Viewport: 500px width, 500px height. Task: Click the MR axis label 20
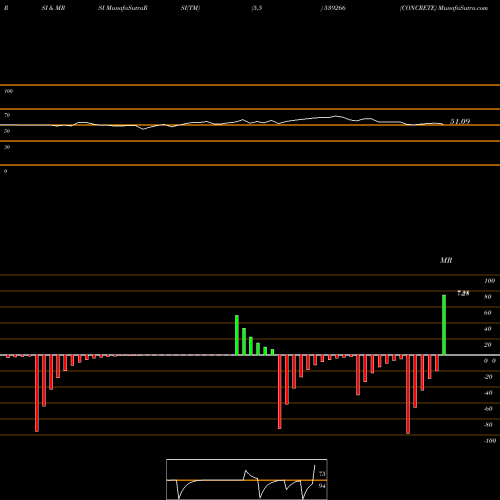click(488, 345)
